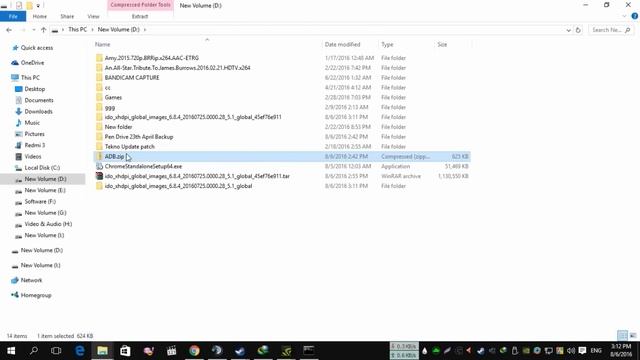Click WinRAR icon of the .tar archive
The width and height of the screenshot is (640, 360).
[99, 176]
